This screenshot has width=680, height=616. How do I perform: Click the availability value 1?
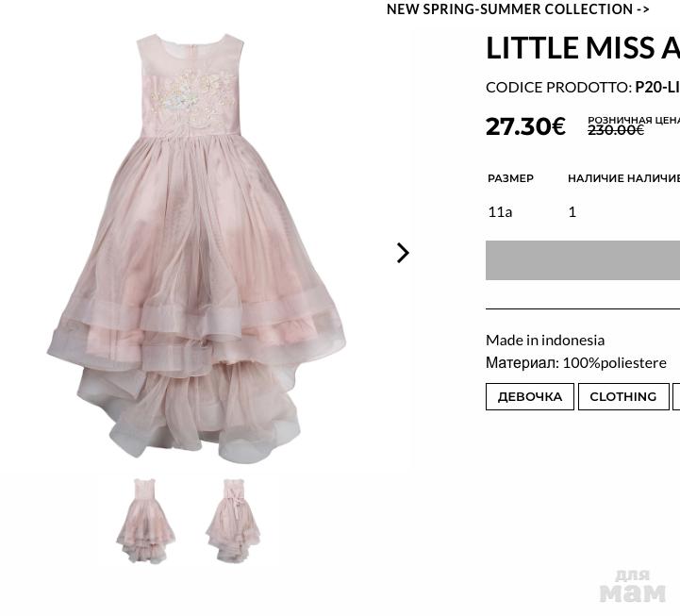click(572, 211)
